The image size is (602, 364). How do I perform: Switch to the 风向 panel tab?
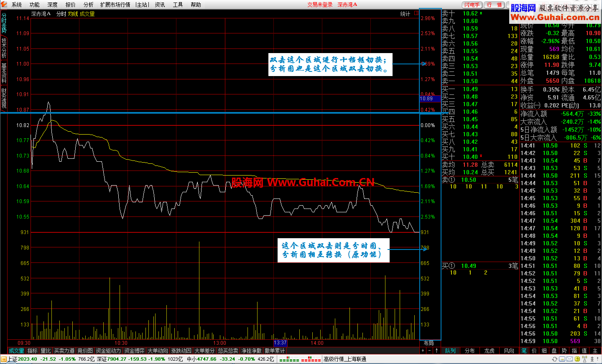point(509,351)
